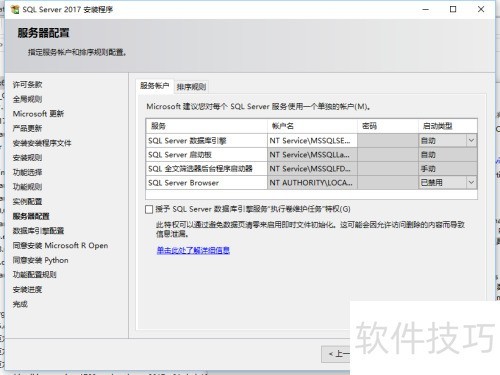The image size is (500, 375).
Task: Click password field for SQL Server 数据库引擎
Action: click(388, 141)
